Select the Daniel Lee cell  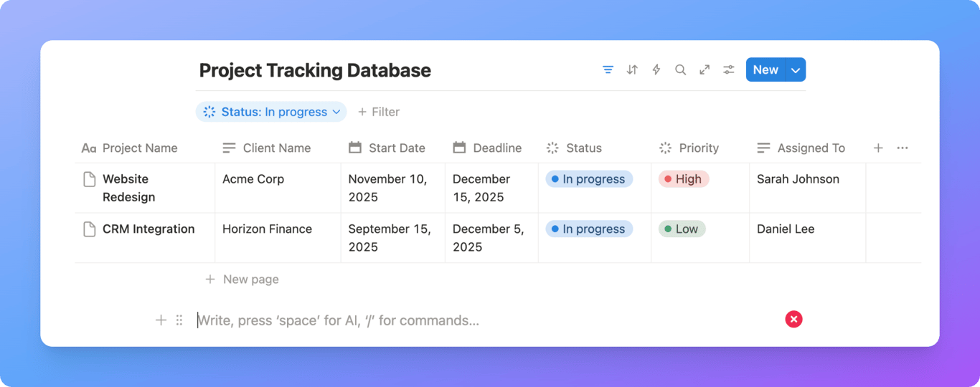pyautogui.click(x=808, y=238)
